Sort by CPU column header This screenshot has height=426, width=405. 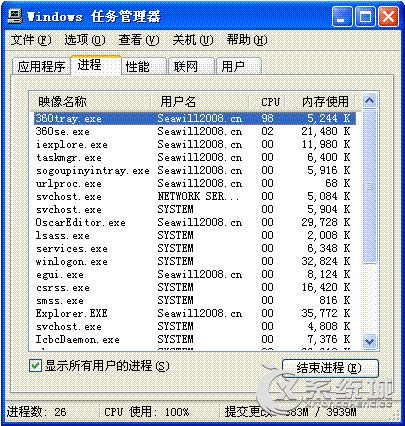267,102
